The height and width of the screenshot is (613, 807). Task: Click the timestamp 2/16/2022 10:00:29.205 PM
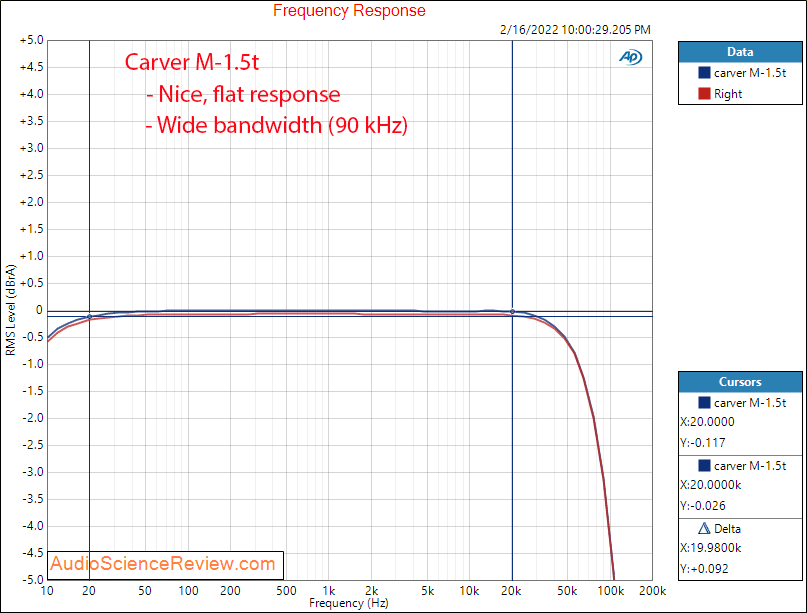pyautogui.click(x=575, y=30)
